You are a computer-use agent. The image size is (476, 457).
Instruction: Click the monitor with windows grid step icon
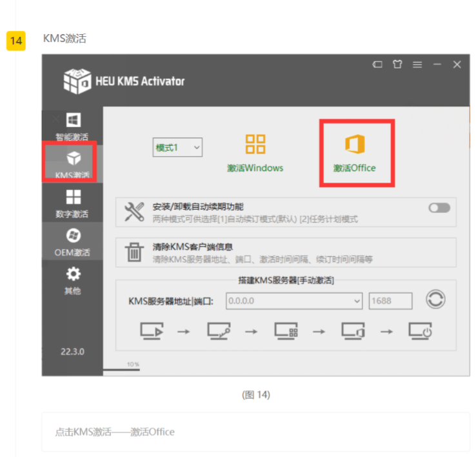coord(286,331)
